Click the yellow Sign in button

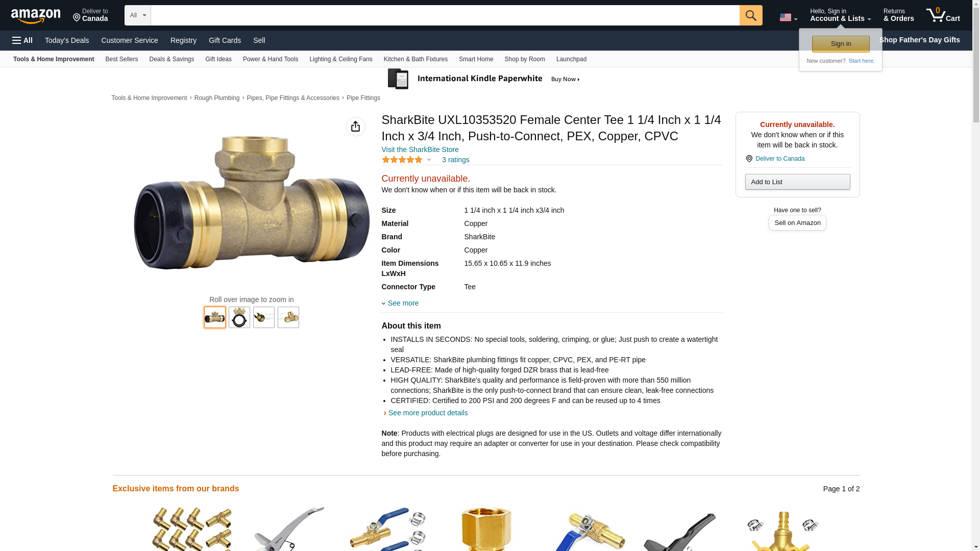click(x=840, y=44)
